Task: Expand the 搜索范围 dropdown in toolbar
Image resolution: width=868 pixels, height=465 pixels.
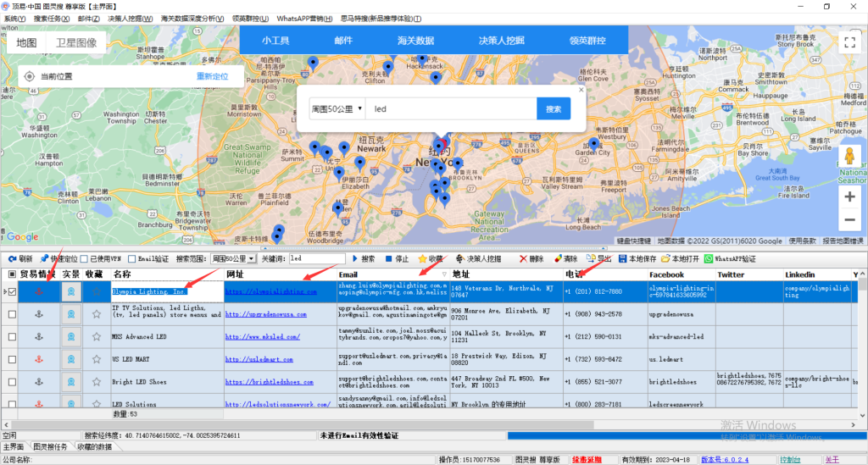Action: tap(252, 258)
